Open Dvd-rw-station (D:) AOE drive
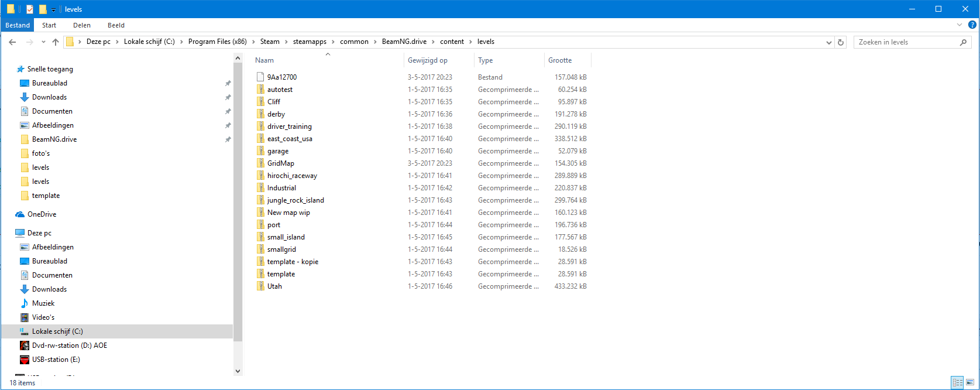980x390 pixels. pyautogui.click(x=70, y=345)
